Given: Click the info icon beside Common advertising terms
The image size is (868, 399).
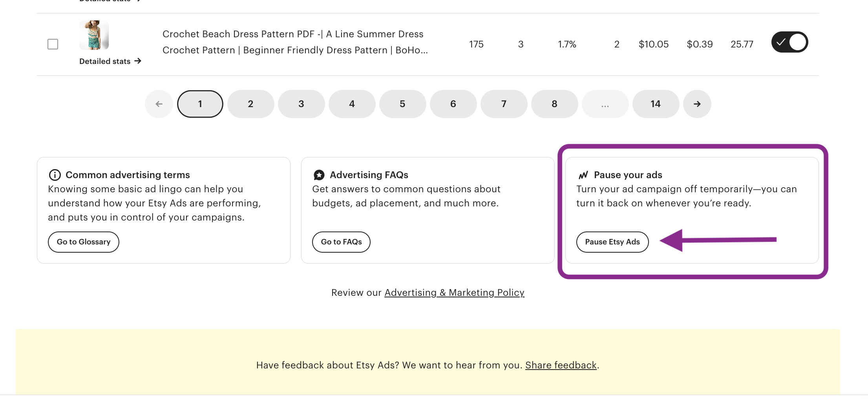Looking at the screenshot, I should point(55,175).
